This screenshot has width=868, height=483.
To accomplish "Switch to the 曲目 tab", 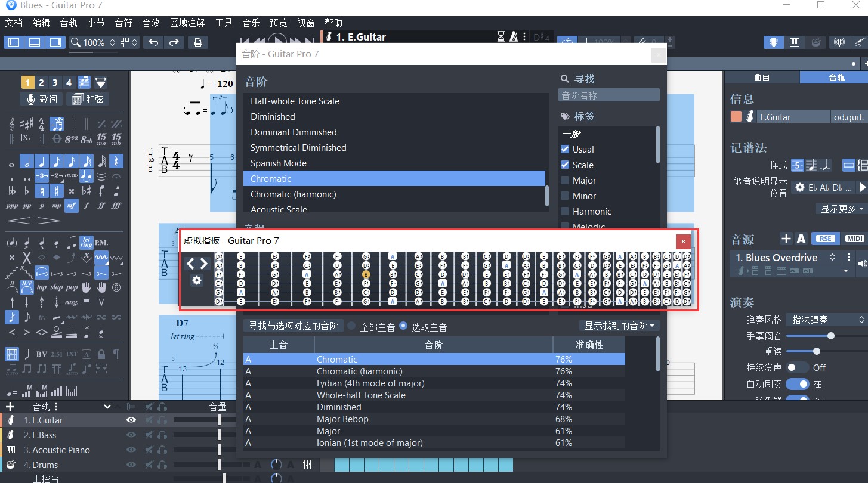I will point(762,78).
